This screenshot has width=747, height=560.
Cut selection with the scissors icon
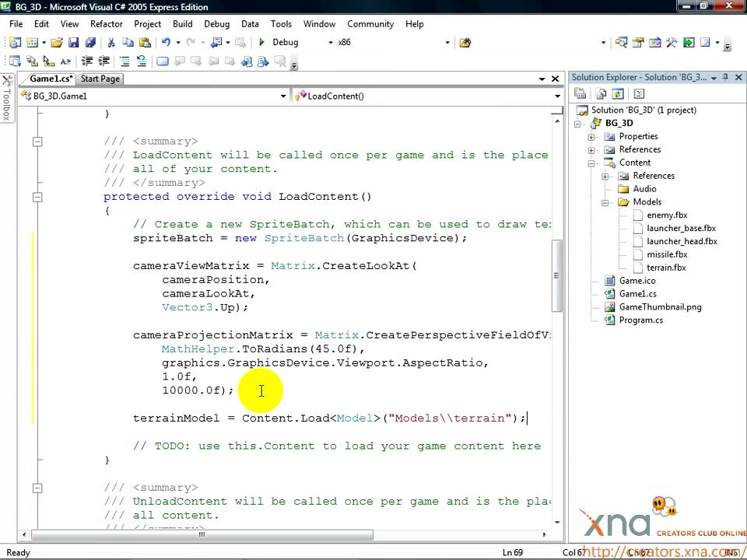[111, 42]
